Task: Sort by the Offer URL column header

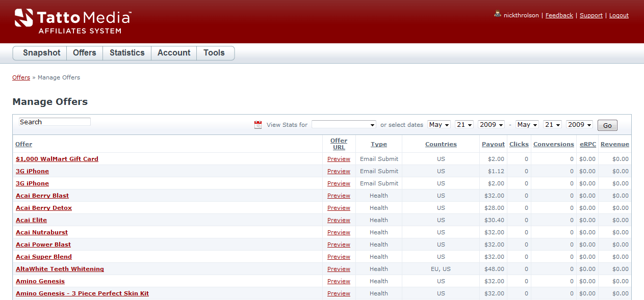Action: (x=339, y=144)
